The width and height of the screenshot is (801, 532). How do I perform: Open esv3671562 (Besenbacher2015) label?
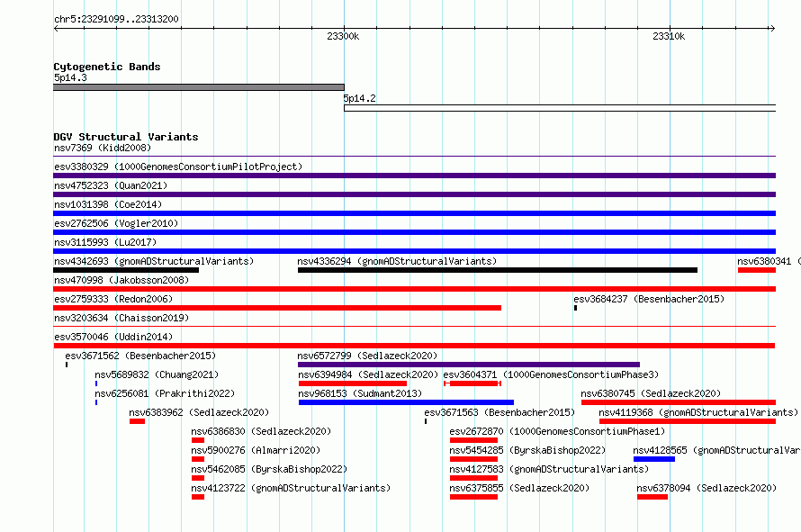click(140, 356)
